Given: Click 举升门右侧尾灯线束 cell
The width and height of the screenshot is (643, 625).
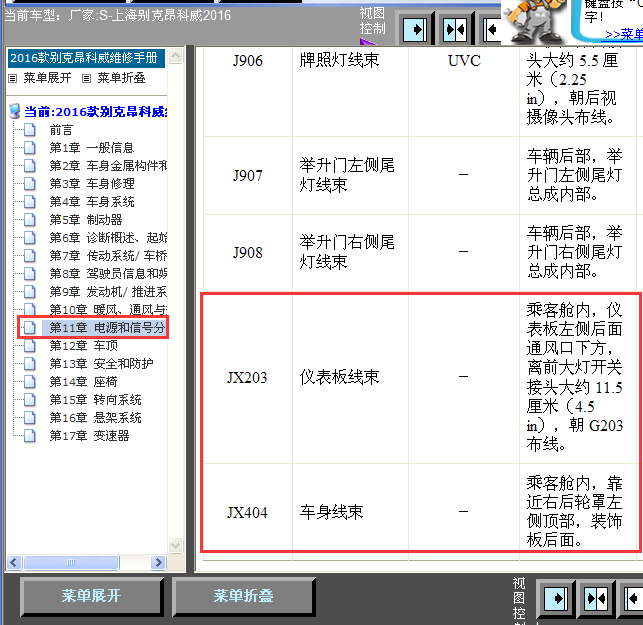Looking at the screenshot, I should (347, 252).
